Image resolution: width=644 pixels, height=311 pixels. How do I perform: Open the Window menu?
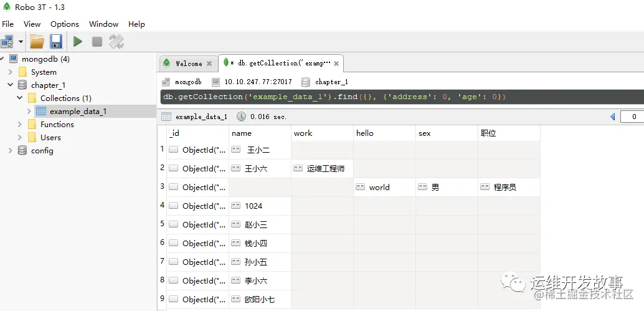pyautogui.click(x=103, y=24)
